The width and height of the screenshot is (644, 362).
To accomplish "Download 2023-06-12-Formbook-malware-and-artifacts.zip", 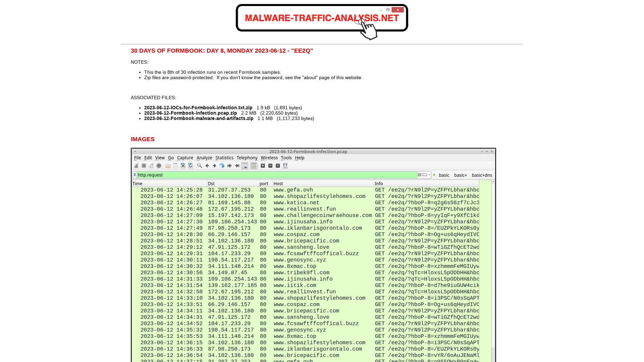I will click(x=199, y=118).
